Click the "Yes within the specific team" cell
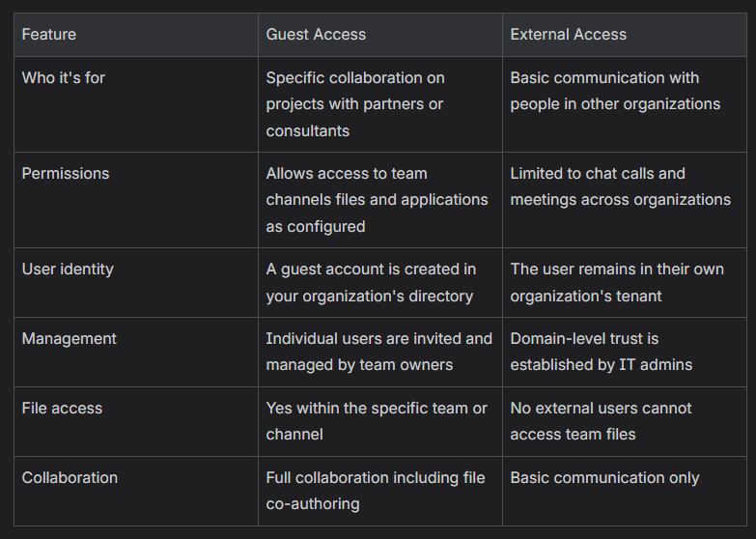The width and height of the screenshot is (756, 539). (x=377, y=421)
